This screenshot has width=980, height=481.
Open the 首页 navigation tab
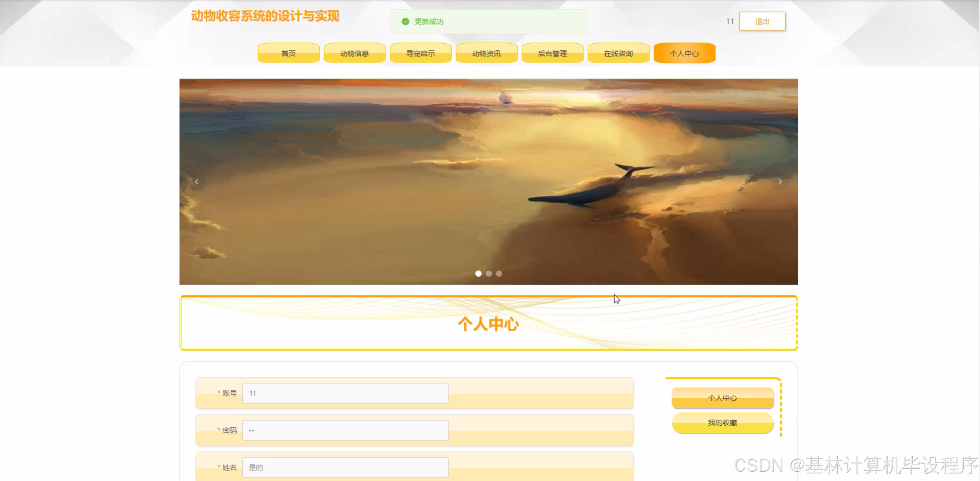(x=288, y=53)
